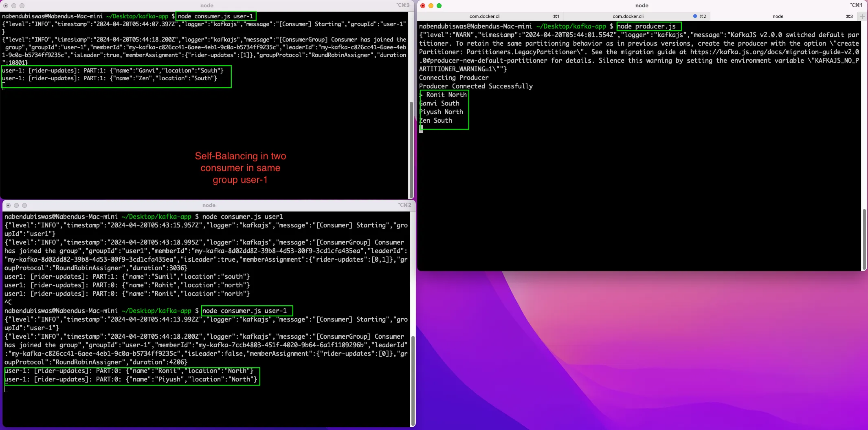Click the 'node producer.js' command text
The height and width of the screenshot is (430, 868).
click(646, 26)
